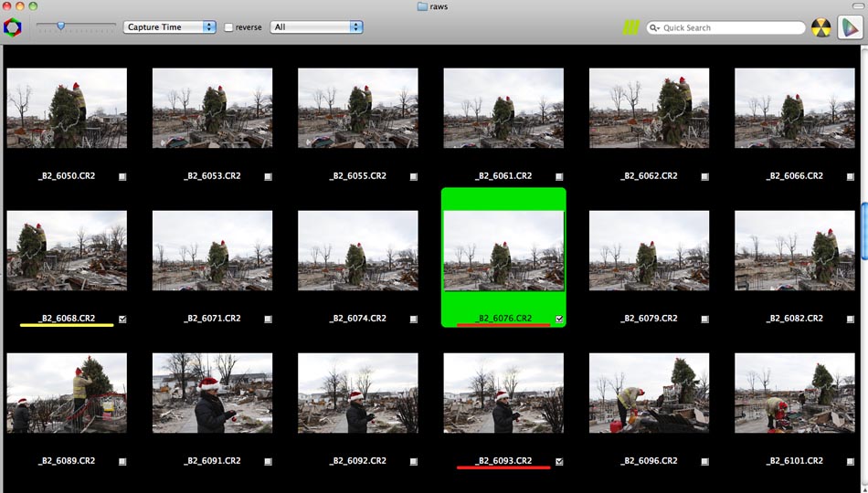The image size is (868, 493).
Task: Tick the checkbox for _B2_6082.CR2
Action: tap(851, 319)
